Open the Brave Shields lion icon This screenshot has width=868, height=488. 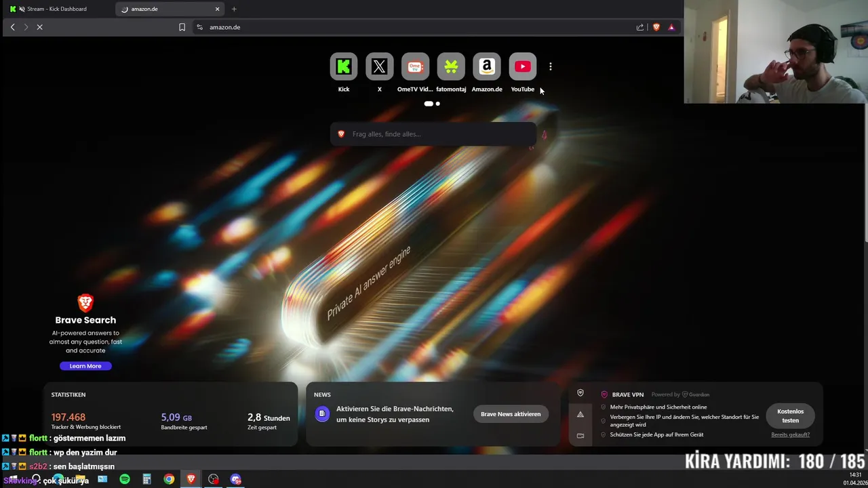[x=656, y=27]
